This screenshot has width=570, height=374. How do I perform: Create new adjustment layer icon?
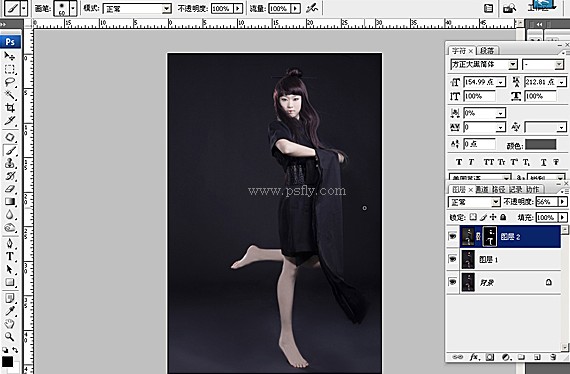(x=506, y=357)
